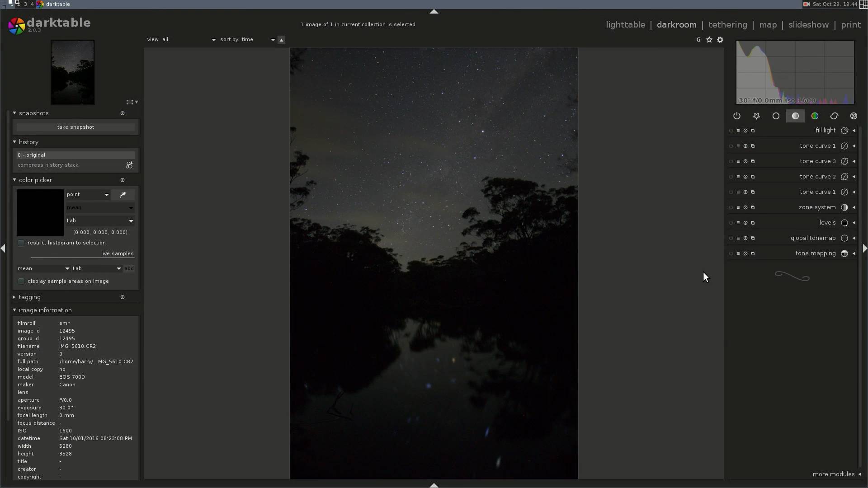Image resolution: width=868 pixels, height=488 pixels.
Task: Open global preferences gear icon
Action: coord(720,40)
